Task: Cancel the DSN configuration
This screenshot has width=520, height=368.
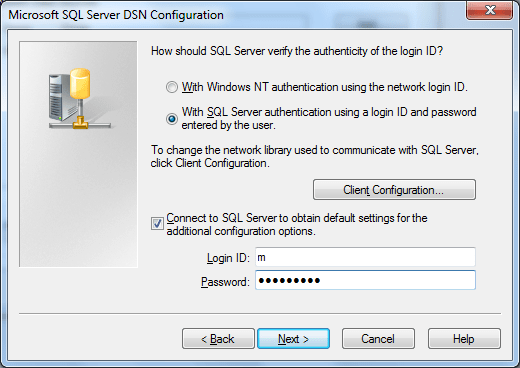Action: click(378, 339)
